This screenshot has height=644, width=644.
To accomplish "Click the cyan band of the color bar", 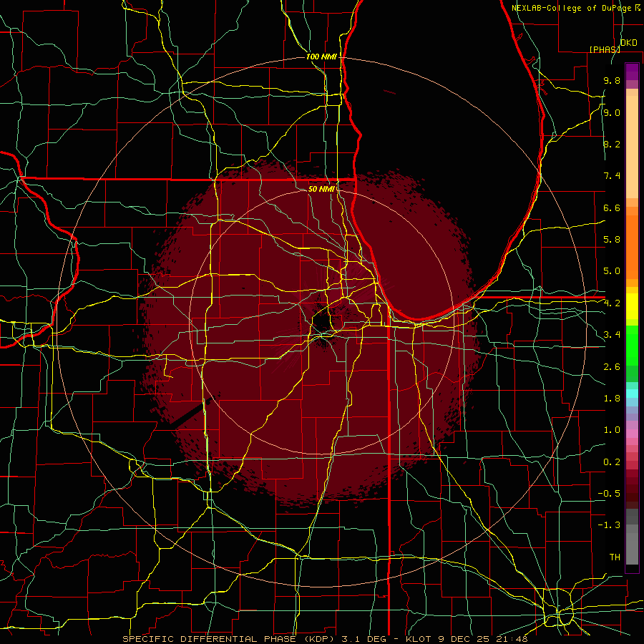I will point(632,394).
